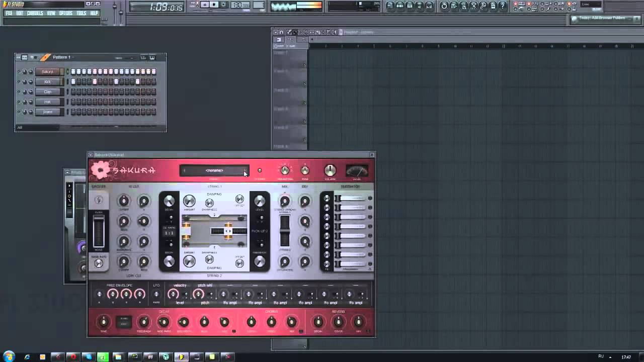Select the Hat channel button
644x362 pixels.
[x=47, y=102]
